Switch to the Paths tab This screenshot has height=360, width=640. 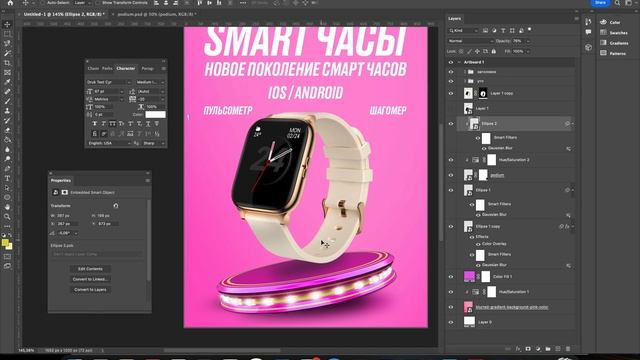coord(107,69)
